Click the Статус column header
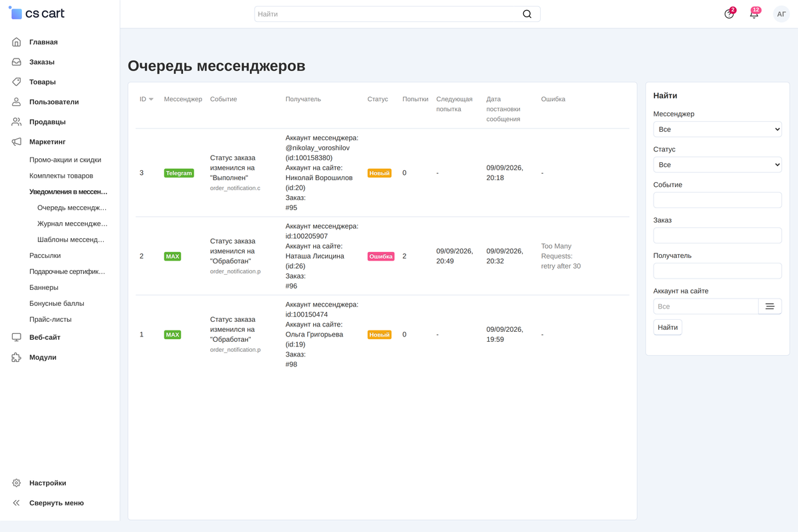This screenshot has height=532, width=798. click(x=378, y=99)
